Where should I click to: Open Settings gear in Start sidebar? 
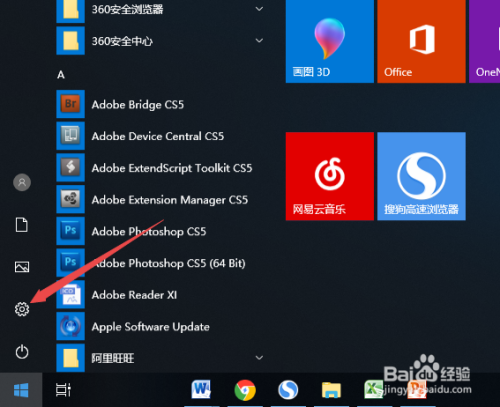pos(22,309)
